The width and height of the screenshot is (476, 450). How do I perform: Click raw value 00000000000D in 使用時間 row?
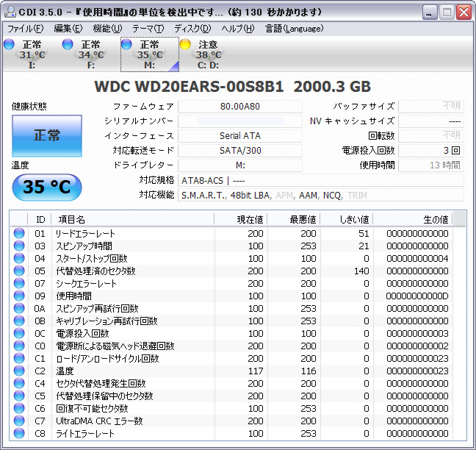tap(417, 296)
